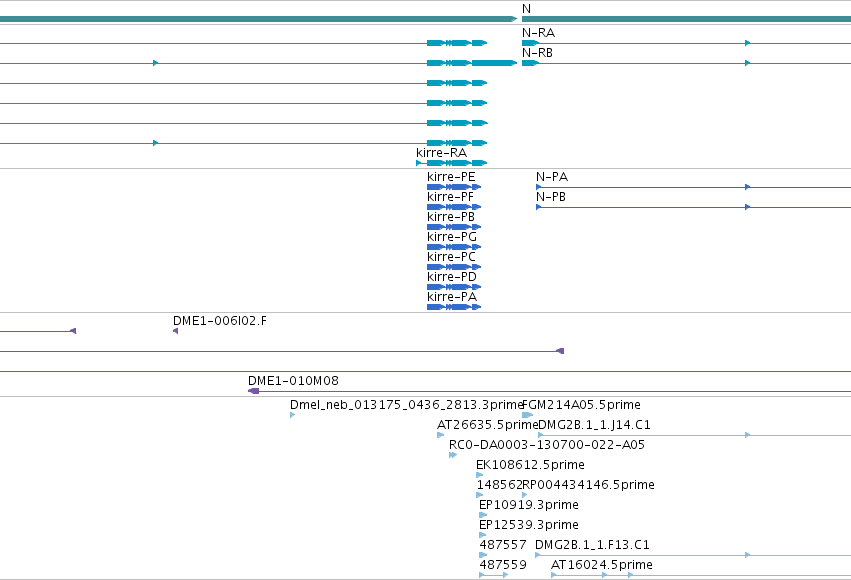Select kirre-PD protein feature
The height and width of the screenshot is (580, 851).
(x=454, y=287)
